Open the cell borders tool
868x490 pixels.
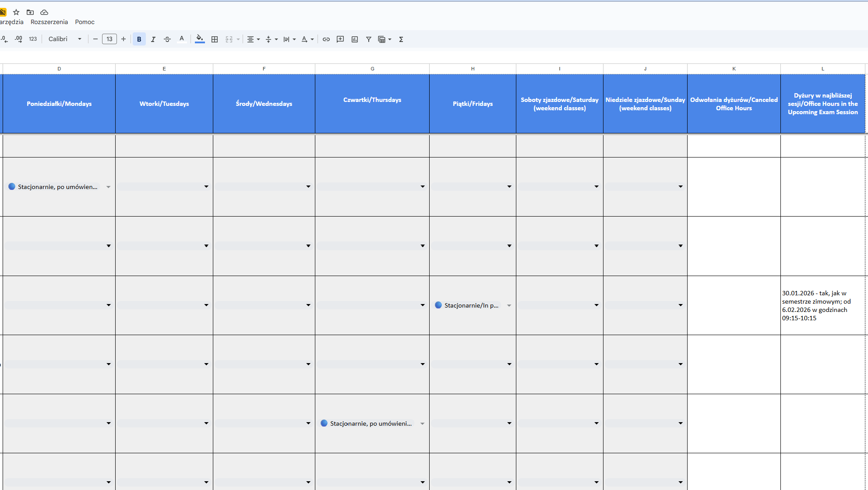tap(215, 39)
